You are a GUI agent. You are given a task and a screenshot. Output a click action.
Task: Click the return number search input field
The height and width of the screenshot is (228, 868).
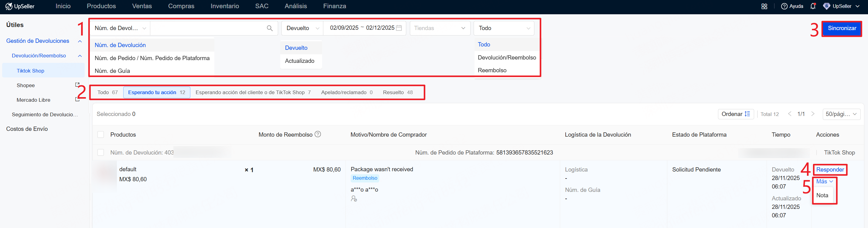207,28
